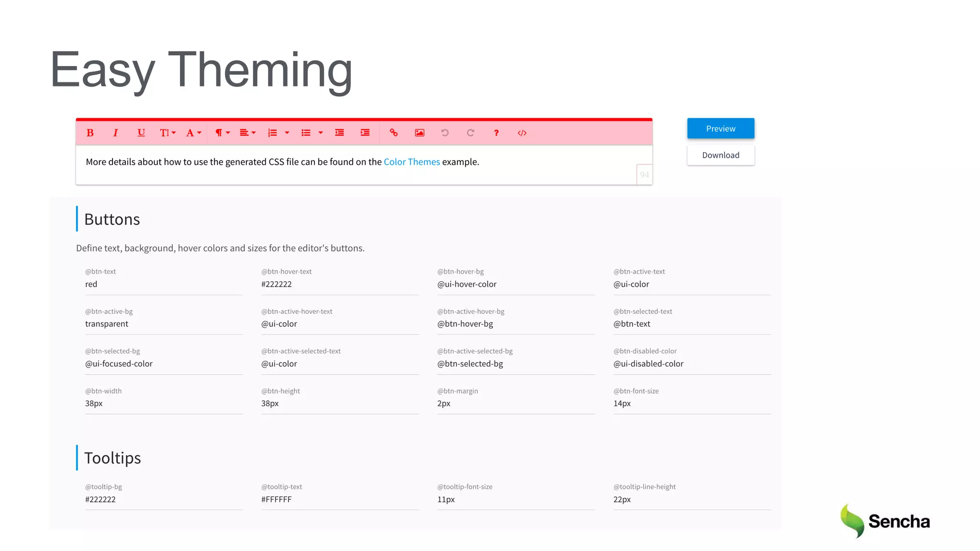Toggle Bold formatting in editor toolbar

point(90,133)
